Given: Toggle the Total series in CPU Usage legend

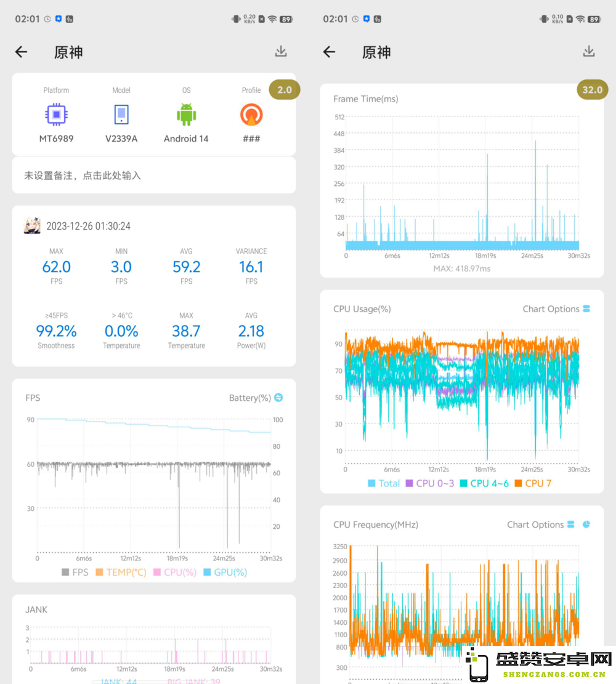Looking at the screenshot, I should coord(384,483).
